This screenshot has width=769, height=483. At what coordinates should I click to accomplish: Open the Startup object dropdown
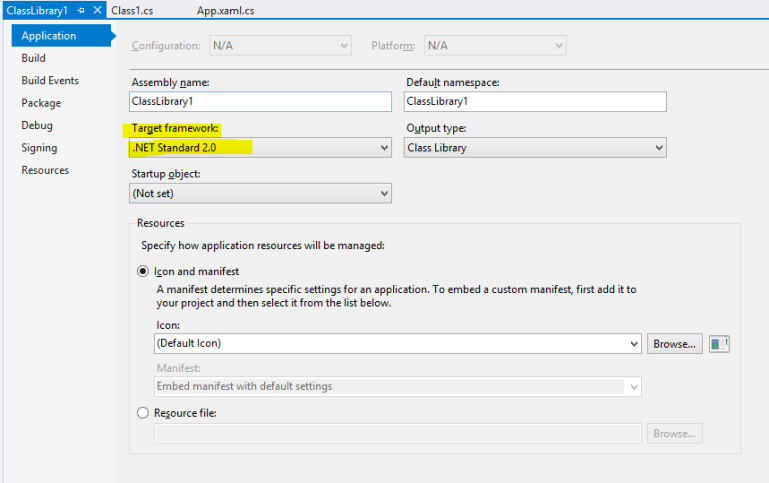click(x=260, y=194)
